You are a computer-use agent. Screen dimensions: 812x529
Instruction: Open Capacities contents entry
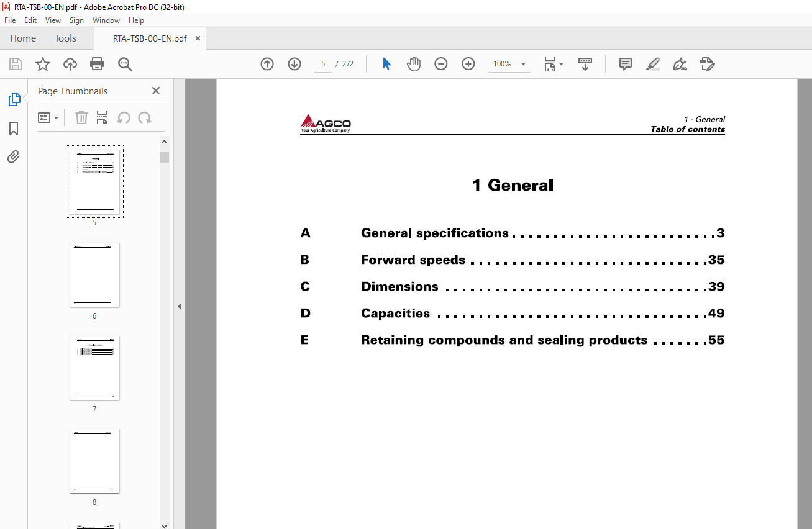512,314
